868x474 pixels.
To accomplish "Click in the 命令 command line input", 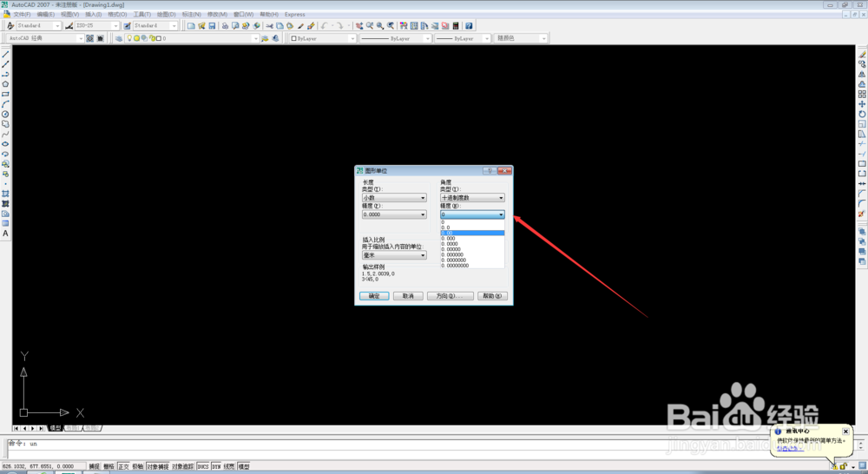I will 431,444.
